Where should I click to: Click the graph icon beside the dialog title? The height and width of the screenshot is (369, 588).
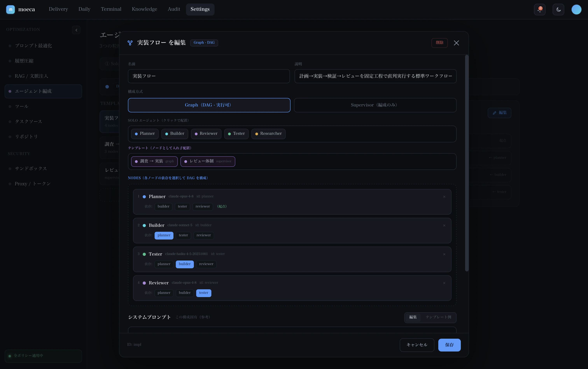[130, 43]
